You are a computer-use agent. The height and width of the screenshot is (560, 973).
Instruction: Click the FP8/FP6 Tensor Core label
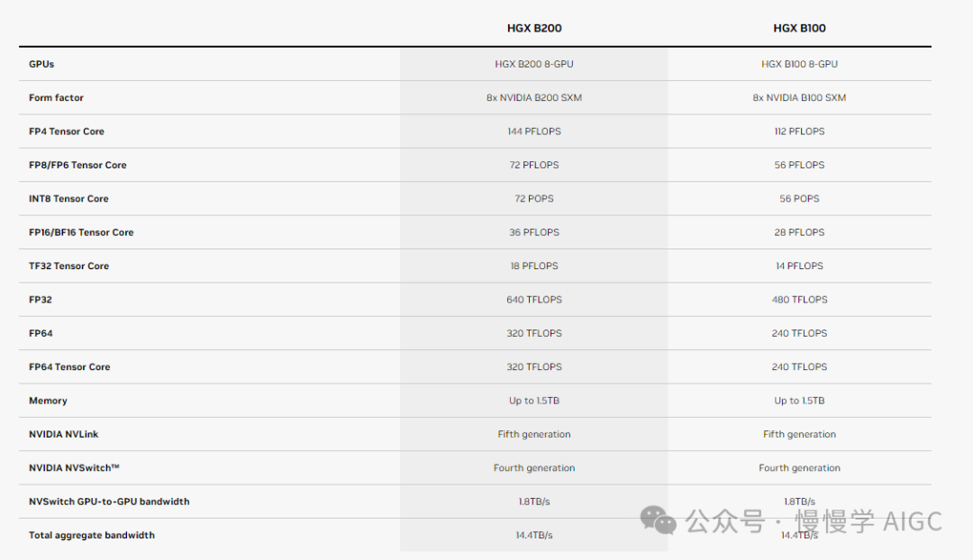[x=77, y=165]
